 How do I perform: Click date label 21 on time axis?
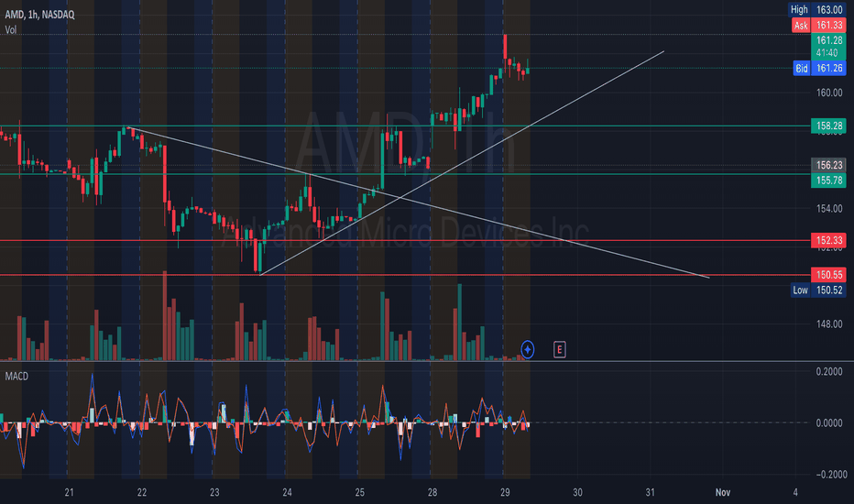pyautogui.click(x=69, y=492)
